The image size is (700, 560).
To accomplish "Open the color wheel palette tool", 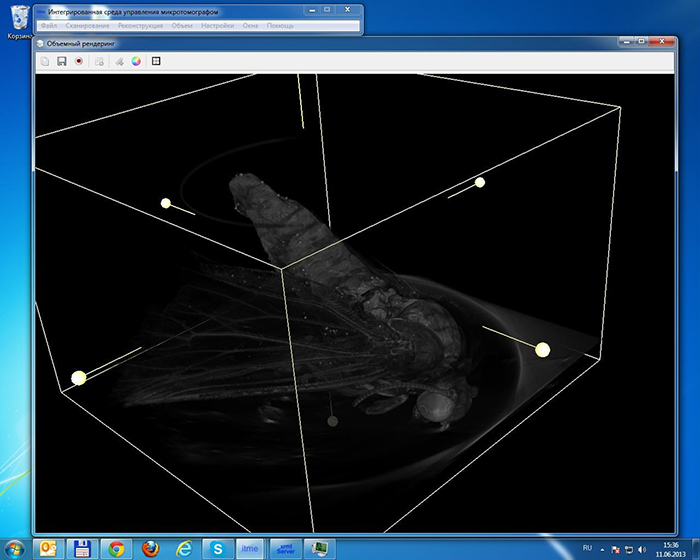I will click(136, 61).
